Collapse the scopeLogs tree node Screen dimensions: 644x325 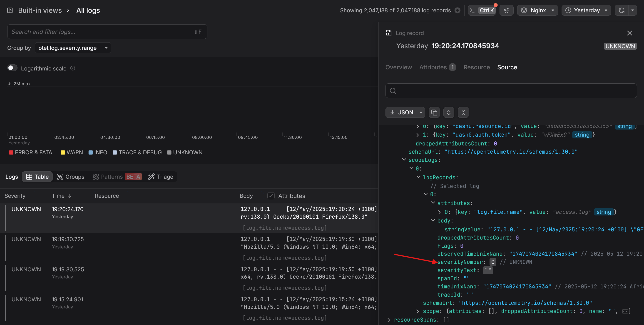[404, 160]
